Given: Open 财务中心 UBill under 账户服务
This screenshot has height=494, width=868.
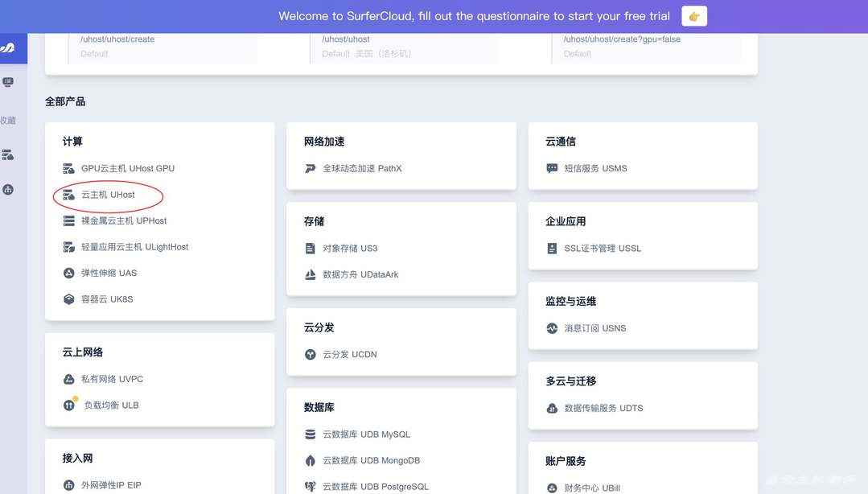Looking at the screenshot, I should coord(591,488).
